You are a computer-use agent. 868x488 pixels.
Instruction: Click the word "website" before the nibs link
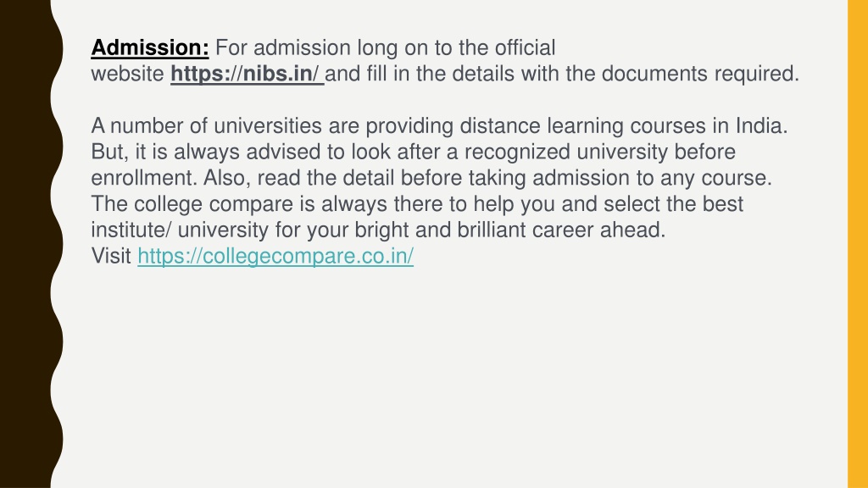[x=127, y=74]
